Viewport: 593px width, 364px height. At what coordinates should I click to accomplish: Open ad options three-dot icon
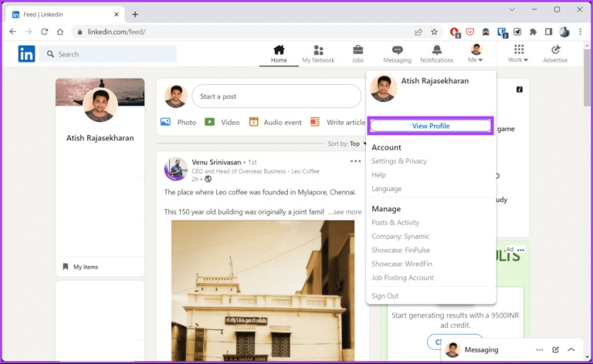(x=520, y=250)
